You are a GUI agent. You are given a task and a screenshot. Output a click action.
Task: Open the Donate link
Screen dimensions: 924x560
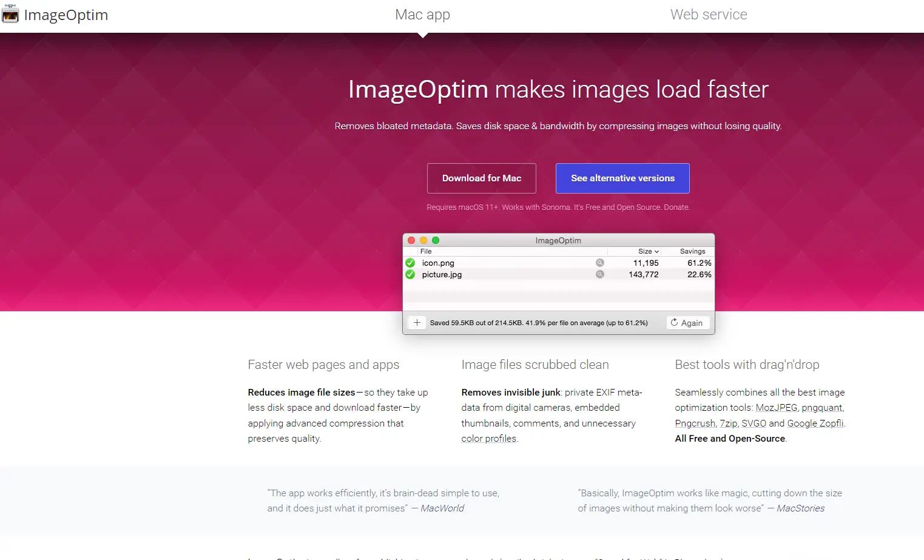pos(676,207)
